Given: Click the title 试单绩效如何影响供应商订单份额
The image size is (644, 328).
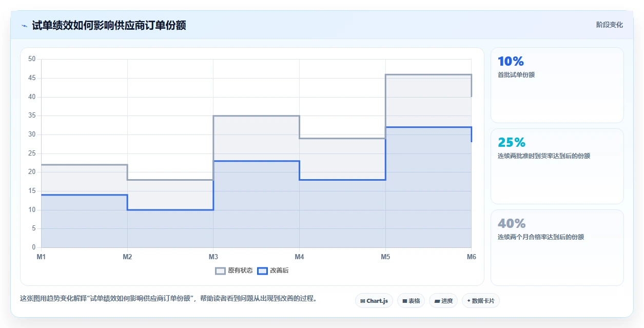Looking at the screenshot, I should coord(109,25).
